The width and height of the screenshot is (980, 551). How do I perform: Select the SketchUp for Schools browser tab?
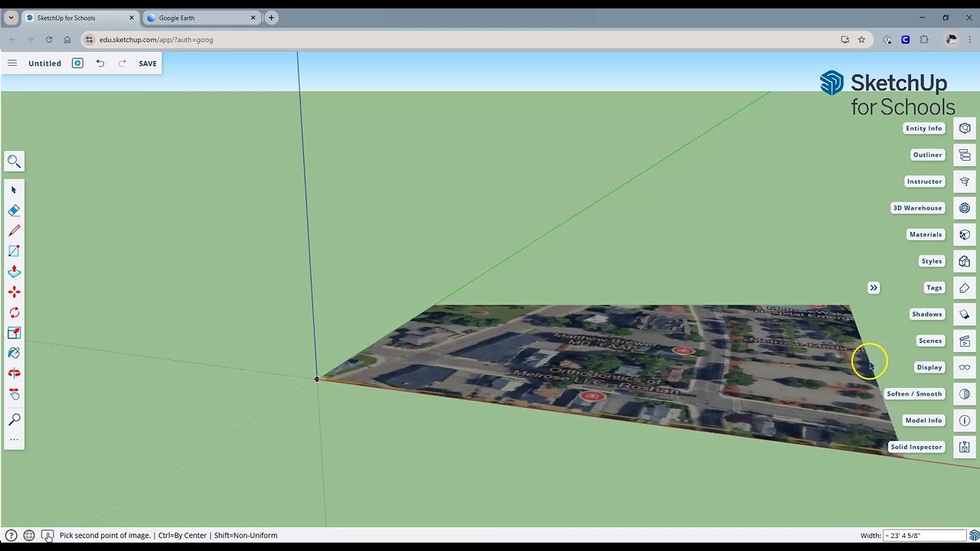(x=79, y=18)
